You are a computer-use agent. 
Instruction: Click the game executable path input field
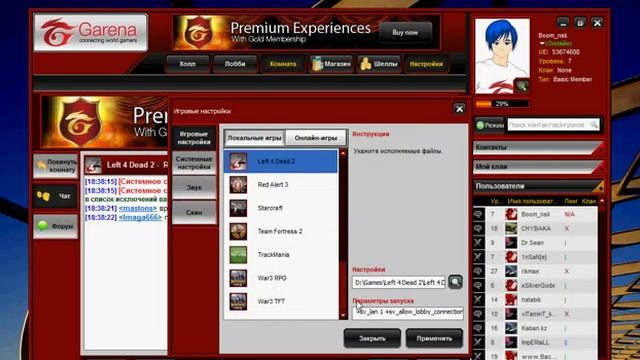[399, 282]
